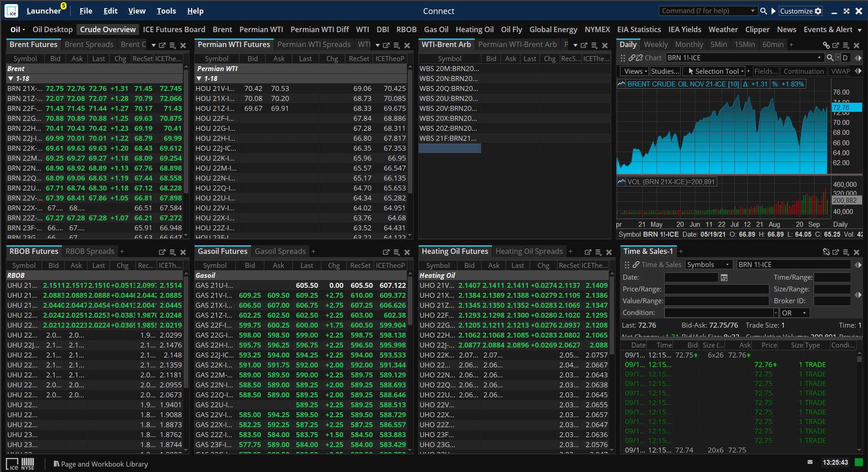Switch to the EIA Statistics tab
This screenshot has height=472, width=868.
pyautogui.click(x=639, y=29)
